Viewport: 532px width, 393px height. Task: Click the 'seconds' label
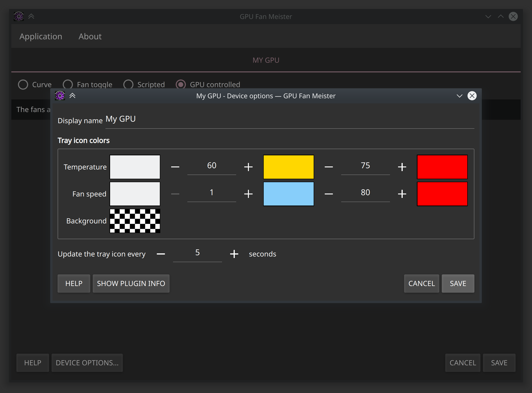pyautogui.click(x=263, y=254)
